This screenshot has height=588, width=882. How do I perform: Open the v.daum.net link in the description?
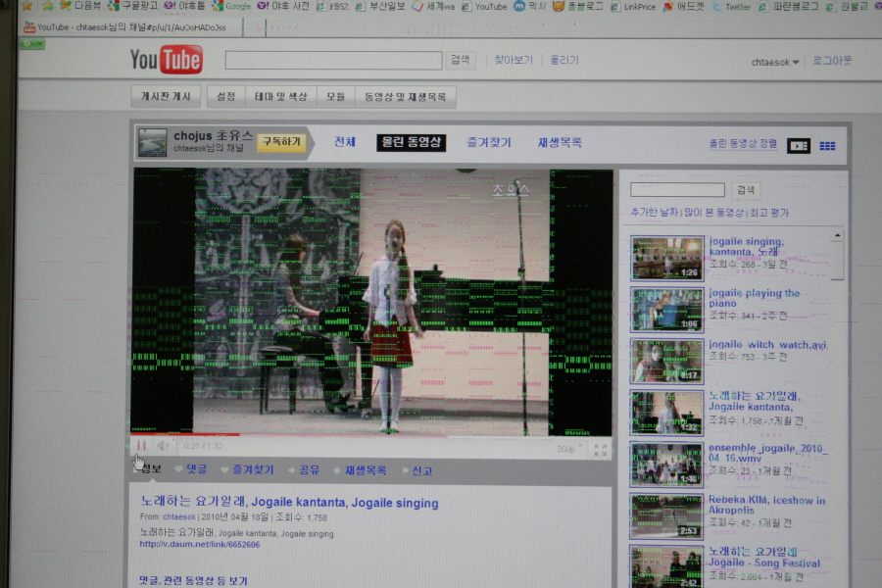tap(200, 544)
